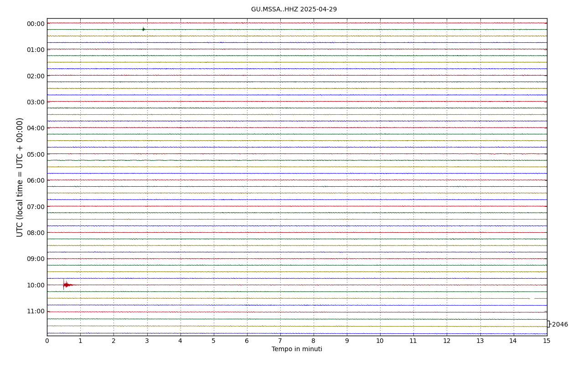Click the 01:00 hour tick label
The width and height of the screenshot is (588, 373).
(36, 50)
